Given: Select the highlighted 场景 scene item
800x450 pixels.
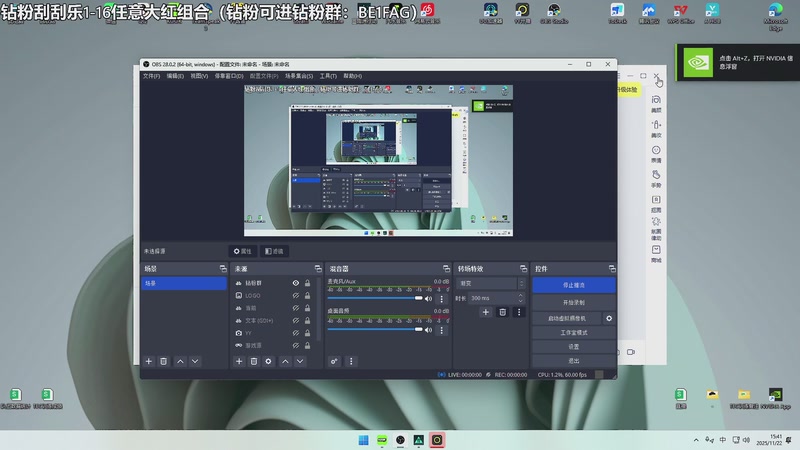Looking at the screenshot, I should pos(184,283).
